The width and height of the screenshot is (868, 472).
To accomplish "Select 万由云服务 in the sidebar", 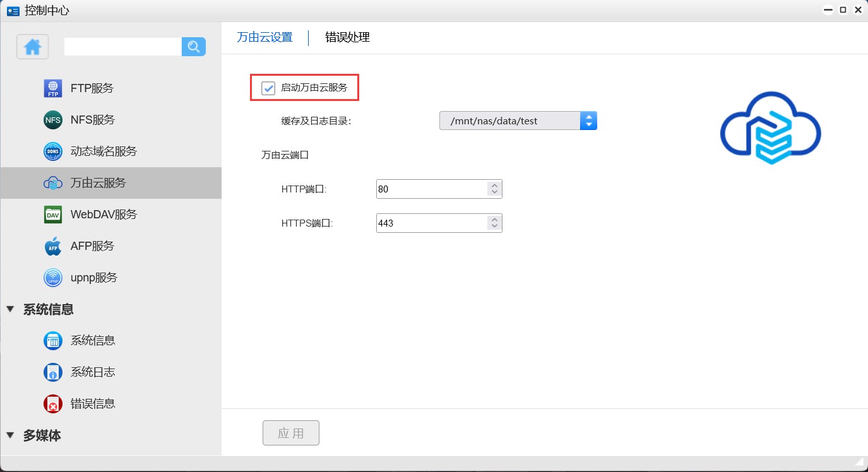I will 98,183.
